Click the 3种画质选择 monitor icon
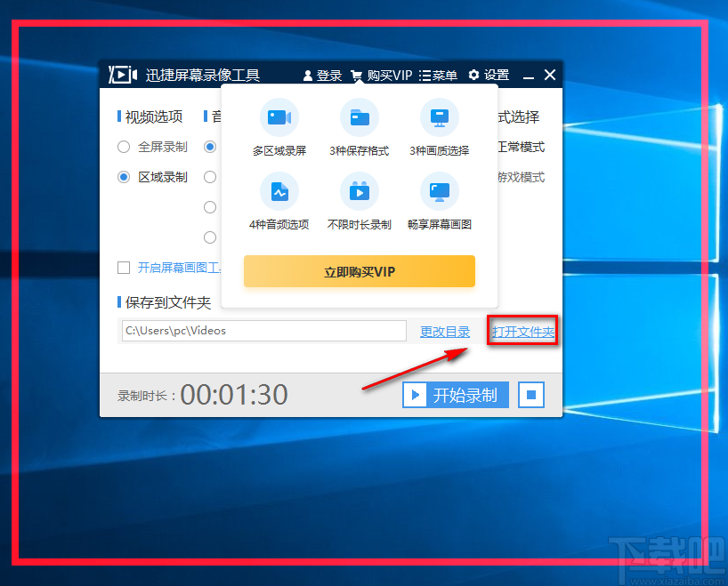The image size is (728, 586). tap(440, 117)
